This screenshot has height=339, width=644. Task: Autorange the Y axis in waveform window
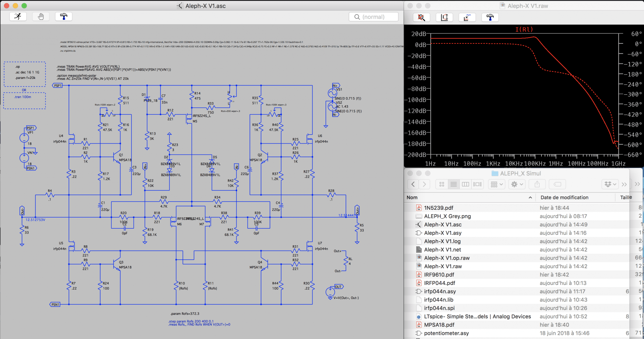click(444, 18)
